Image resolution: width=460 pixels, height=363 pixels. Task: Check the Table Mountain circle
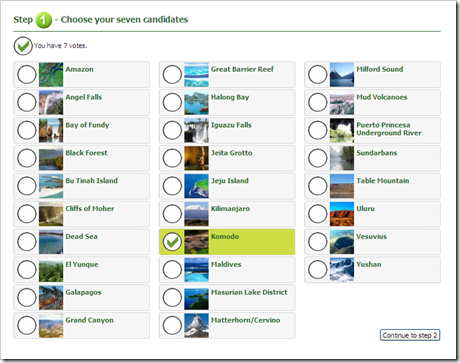318,186
